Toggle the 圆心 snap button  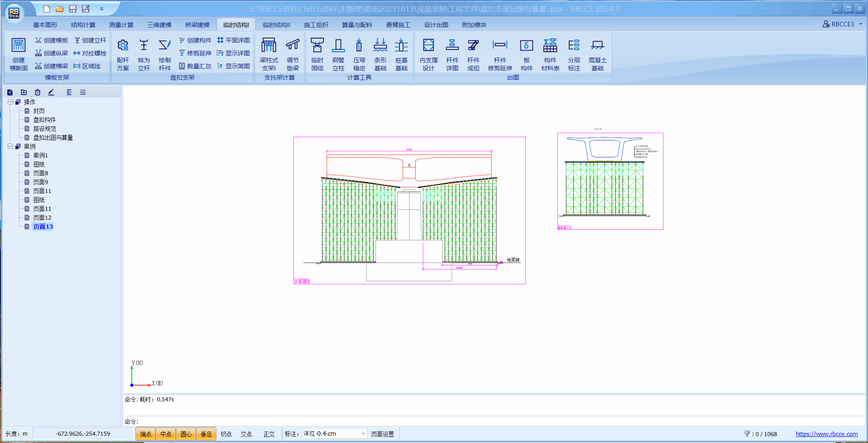tap(186, 434)
